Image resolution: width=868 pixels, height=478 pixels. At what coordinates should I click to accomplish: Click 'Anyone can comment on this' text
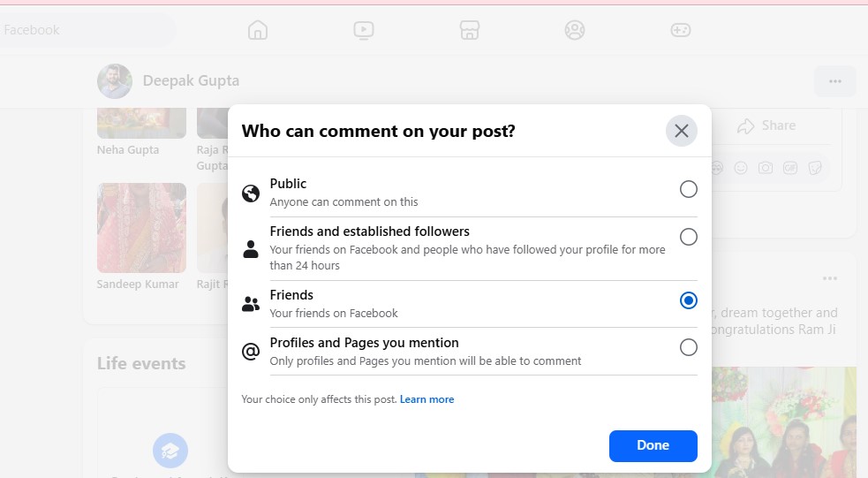[343, 202]
